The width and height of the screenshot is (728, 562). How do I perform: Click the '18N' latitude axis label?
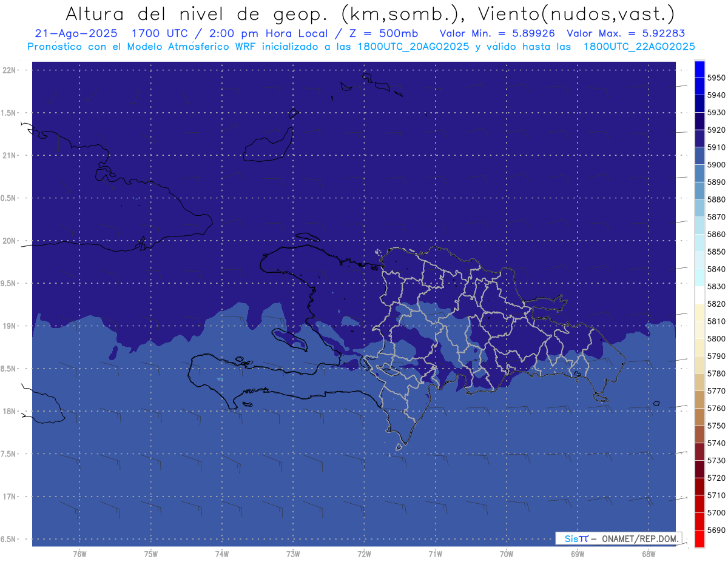tap(9, 411)
